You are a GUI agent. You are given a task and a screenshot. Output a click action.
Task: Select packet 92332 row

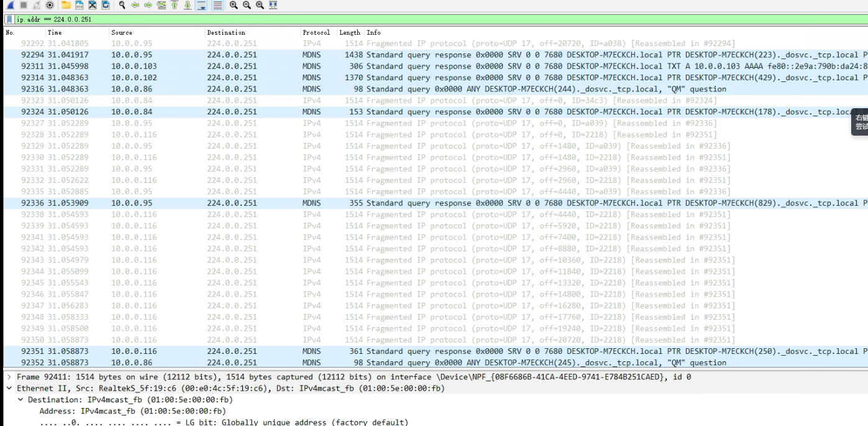435,180
